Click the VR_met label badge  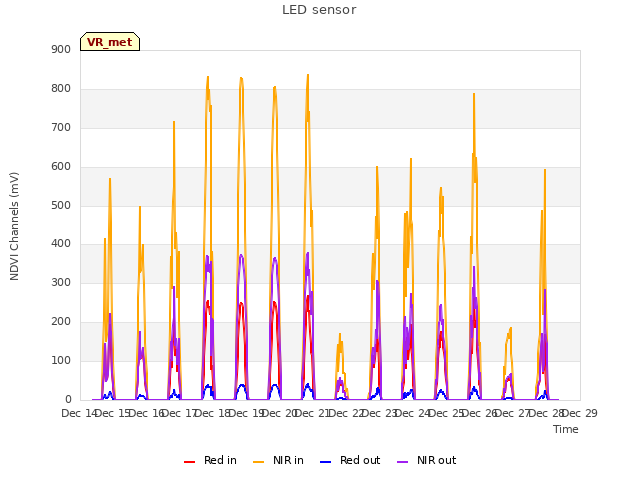click(110, 42)
